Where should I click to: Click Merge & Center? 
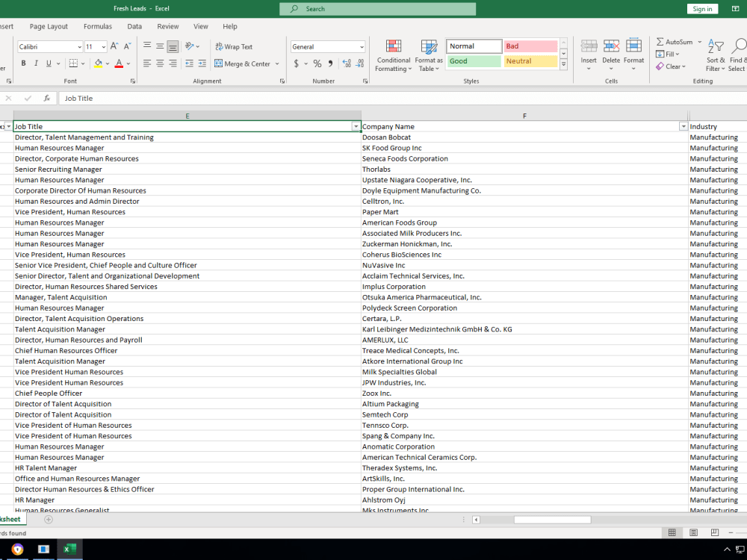(x=243, y=63)
